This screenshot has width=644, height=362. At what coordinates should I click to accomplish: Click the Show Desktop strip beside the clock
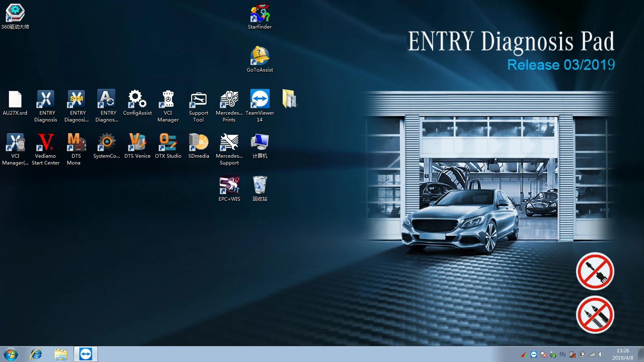641,354
